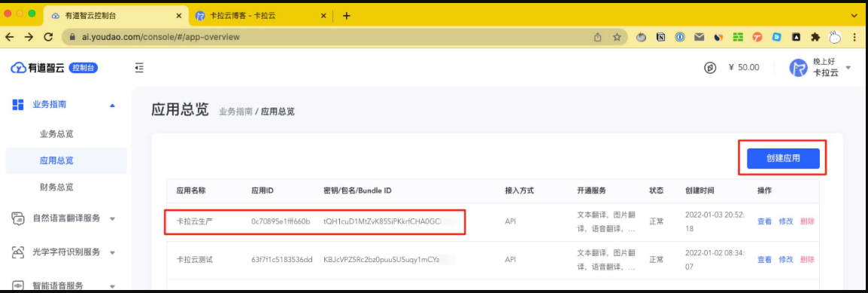Click date 2022-01-03 20:52:18

tap(715, 221)
